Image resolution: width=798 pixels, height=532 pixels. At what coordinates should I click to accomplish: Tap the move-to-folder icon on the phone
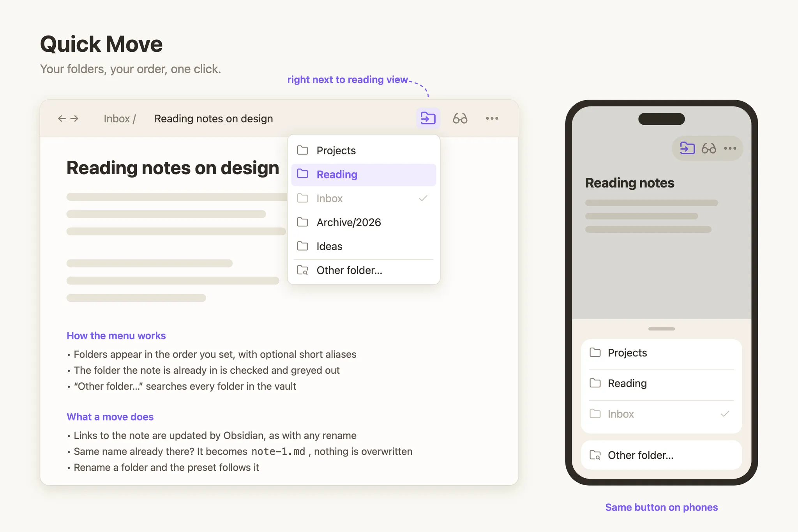point(687,148)
